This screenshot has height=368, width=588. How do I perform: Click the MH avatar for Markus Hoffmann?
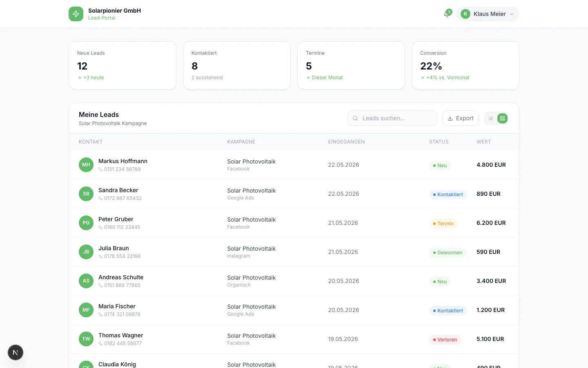(x=86, y=165)
